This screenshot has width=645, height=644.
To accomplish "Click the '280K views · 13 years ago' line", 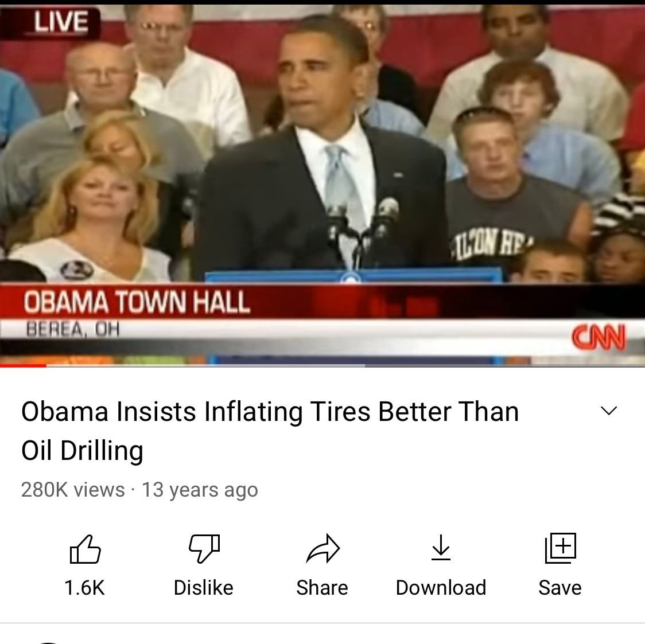I will (x=139, y=490).
